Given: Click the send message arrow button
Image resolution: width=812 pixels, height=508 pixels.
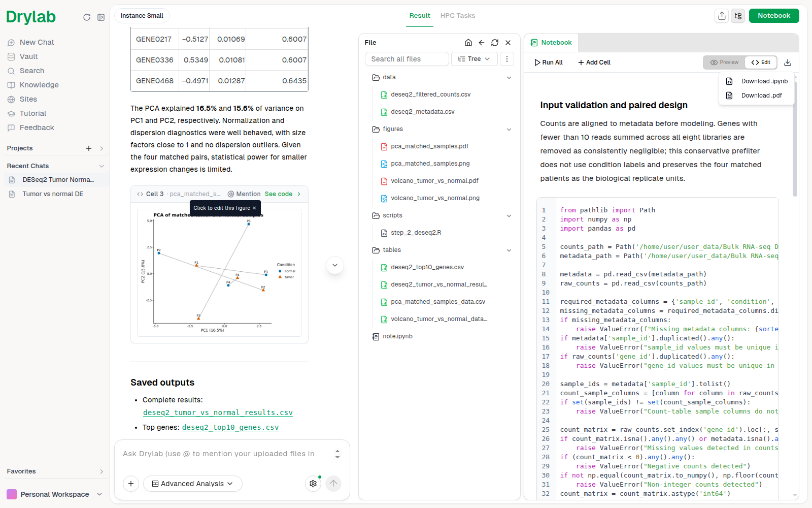Looking at the screenshot, I should (x=333, y=484).
